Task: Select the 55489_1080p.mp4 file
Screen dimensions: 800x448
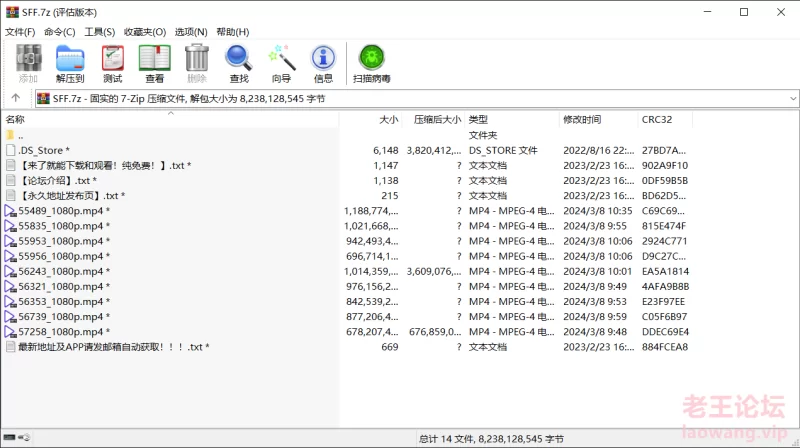Action: coord(60,211)
